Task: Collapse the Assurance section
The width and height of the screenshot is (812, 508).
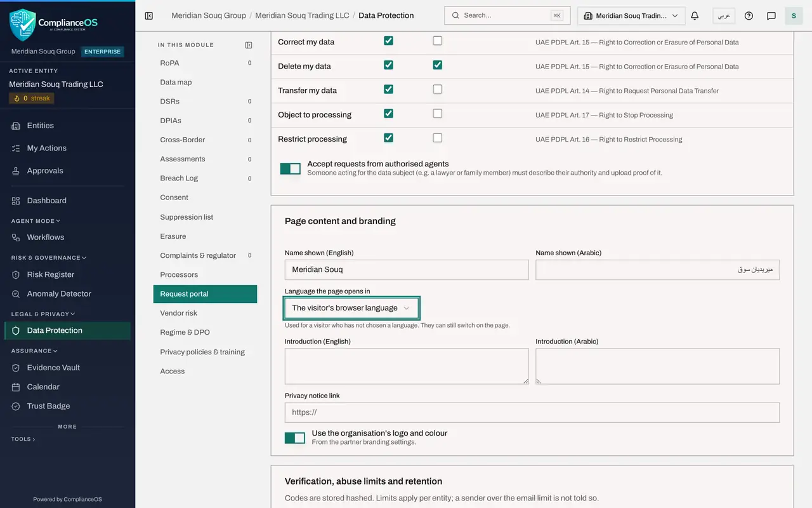Action: click(x=34, y=351)
